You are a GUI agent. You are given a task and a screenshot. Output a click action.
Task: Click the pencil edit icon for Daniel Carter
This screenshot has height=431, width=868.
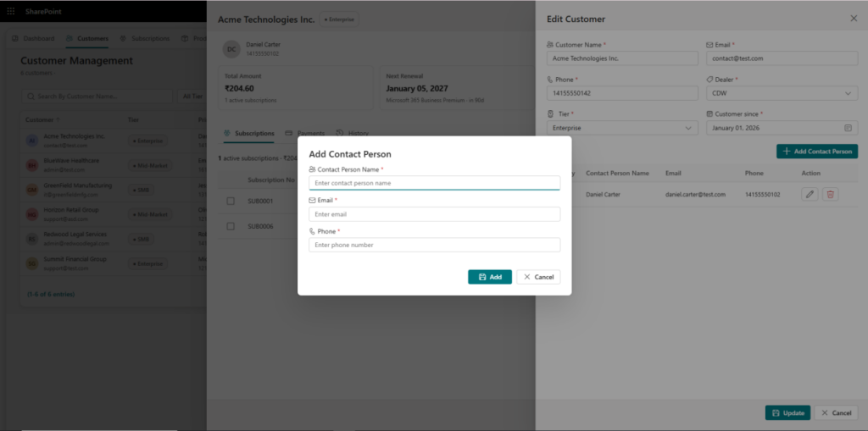pyautogui.click(x=810, y=194)
